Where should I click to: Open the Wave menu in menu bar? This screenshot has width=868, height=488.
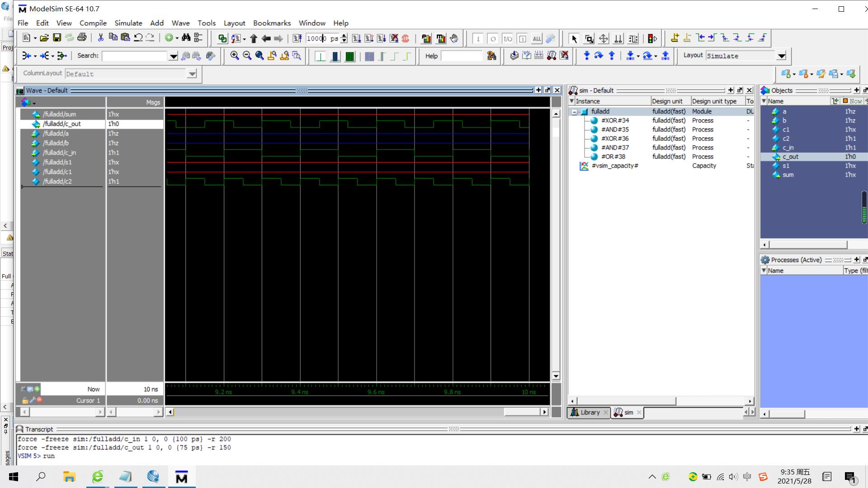[x=181, y=23]
